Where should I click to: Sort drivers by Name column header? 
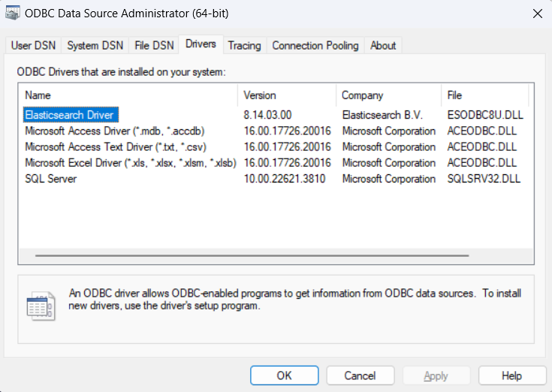pyautogui.click(x=128, y=95)
